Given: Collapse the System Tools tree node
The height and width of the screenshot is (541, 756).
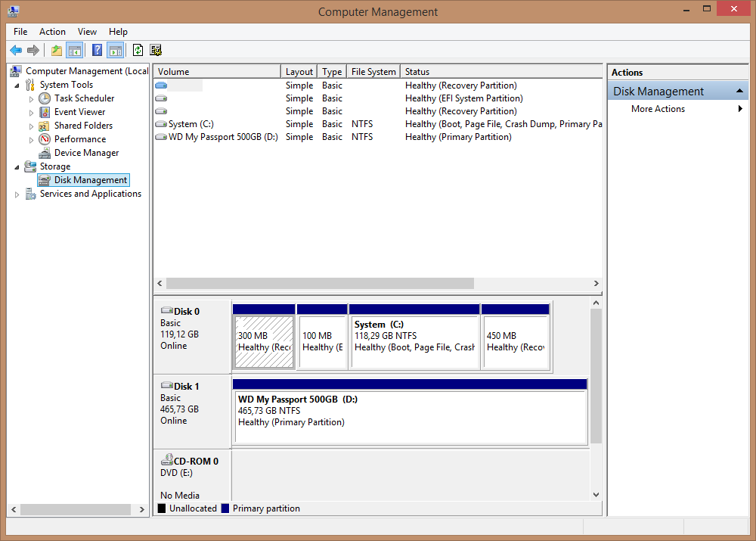Looking at the screenshot, I should coord(17,86).
